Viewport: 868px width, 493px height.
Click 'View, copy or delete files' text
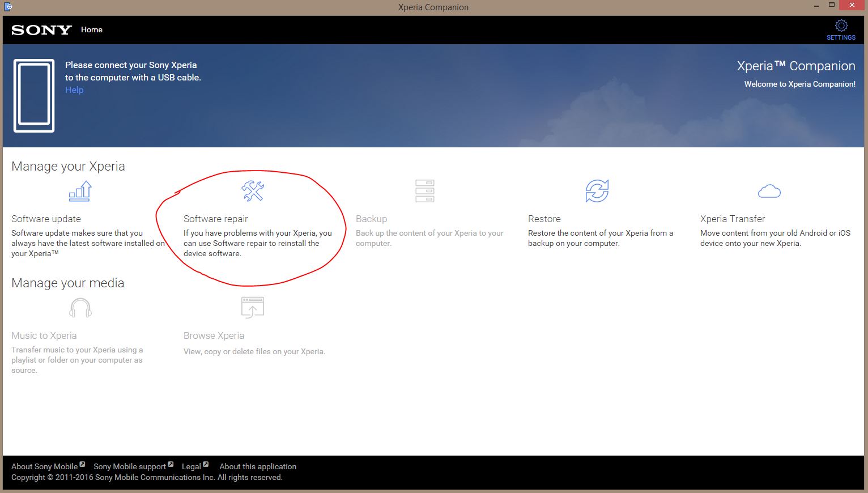pyautogui.click(x=254, y=351)
